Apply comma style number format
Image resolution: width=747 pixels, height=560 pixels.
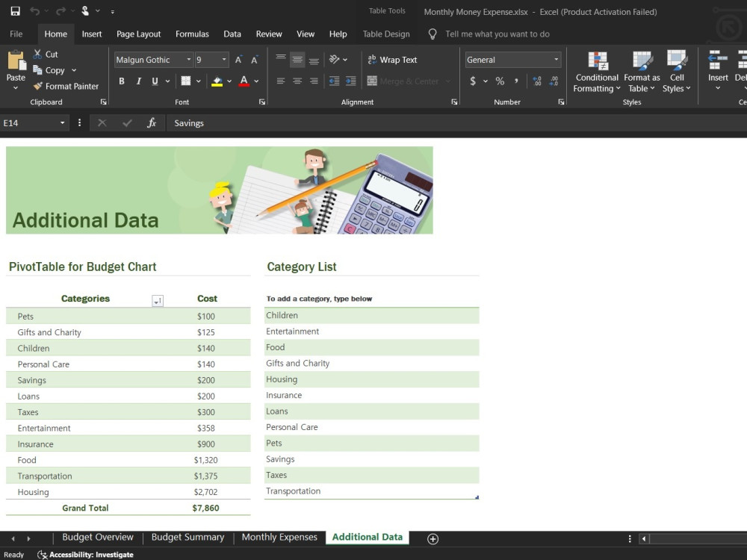516,81
